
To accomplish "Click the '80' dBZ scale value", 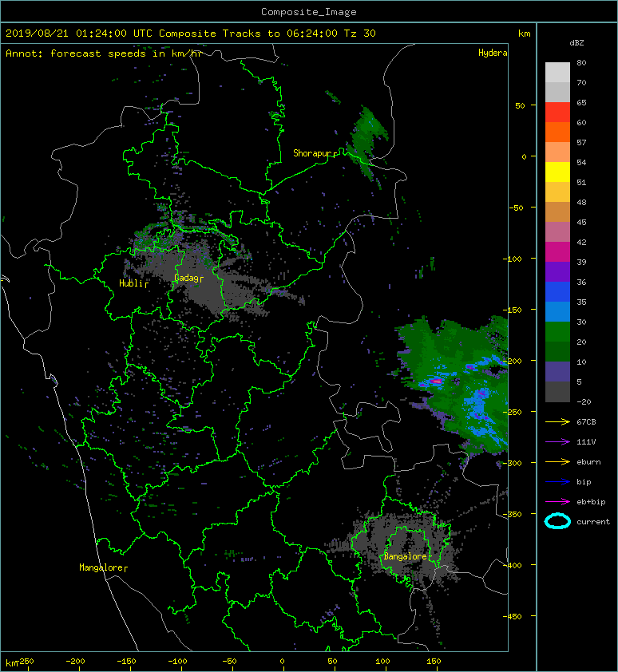I will coord(581,62).
